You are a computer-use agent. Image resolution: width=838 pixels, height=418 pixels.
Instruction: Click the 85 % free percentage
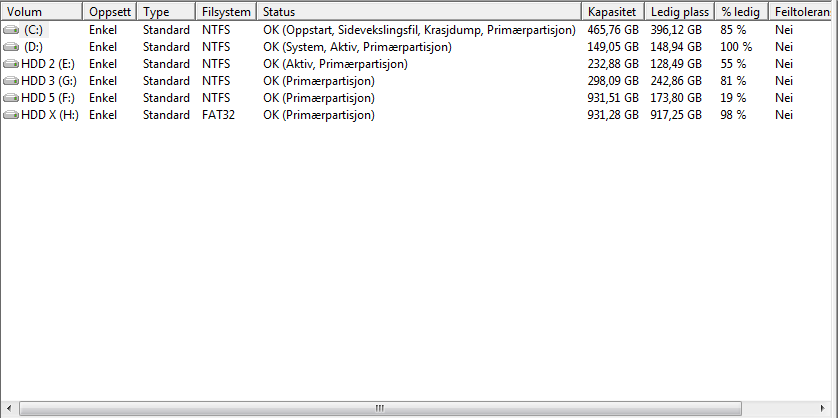coord(733,30)
